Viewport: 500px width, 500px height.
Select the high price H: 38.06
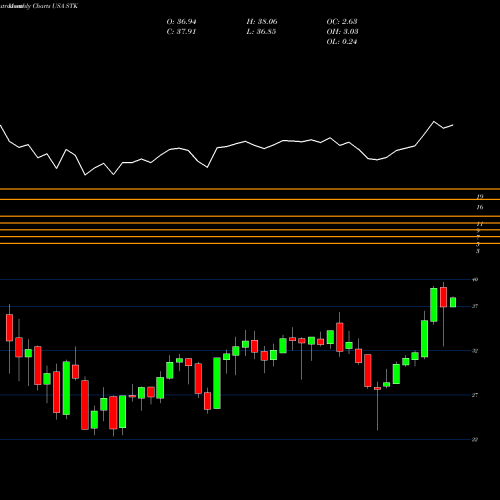click(262, 22)
